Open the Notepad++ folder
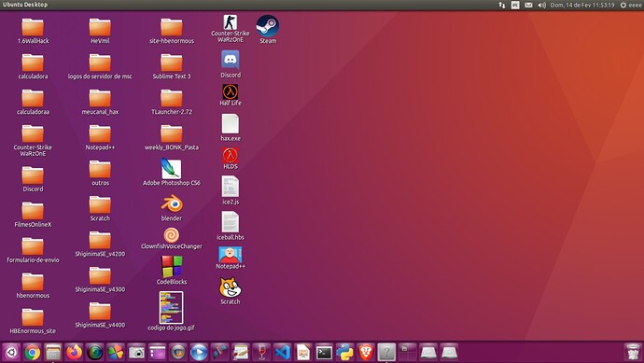This screenshot has height=363, width=644. (x=100, y=133)
